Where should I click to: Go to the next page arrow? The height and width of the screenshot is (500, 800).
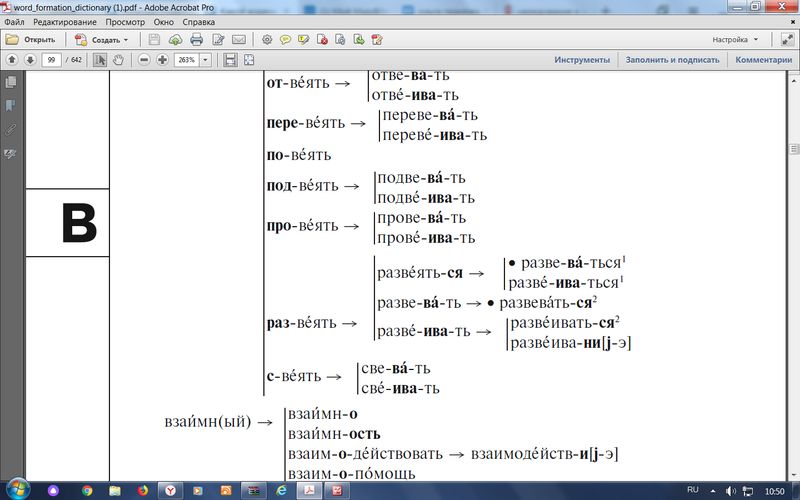pyautogui.click(x=29, y=60)
